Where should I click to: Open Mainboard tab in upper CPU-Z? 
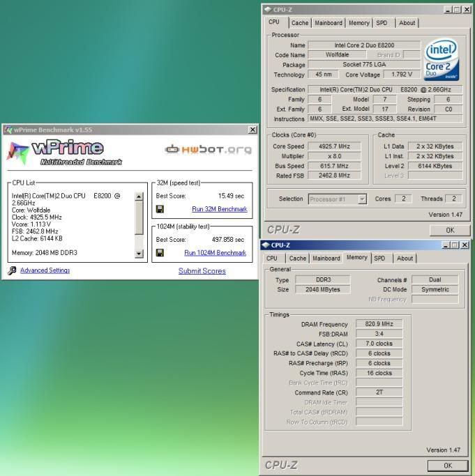[329, 23]
